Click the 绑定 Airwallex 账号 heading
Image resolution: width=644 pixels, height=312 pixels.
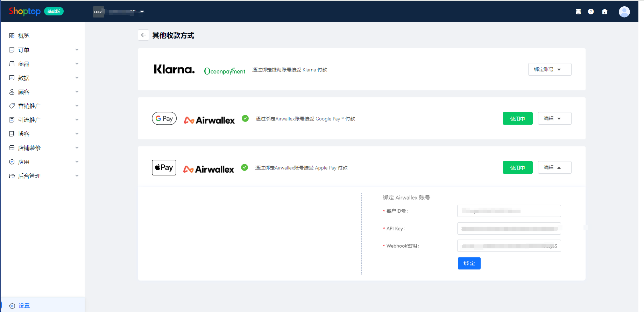406,197
